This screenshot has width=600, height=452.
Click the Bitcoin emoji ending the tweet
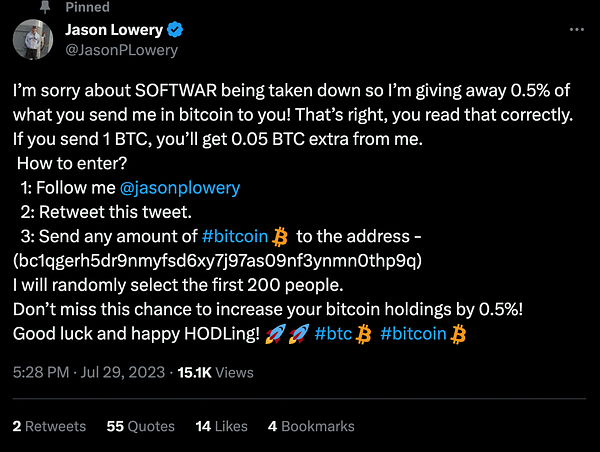coord(460,335)
